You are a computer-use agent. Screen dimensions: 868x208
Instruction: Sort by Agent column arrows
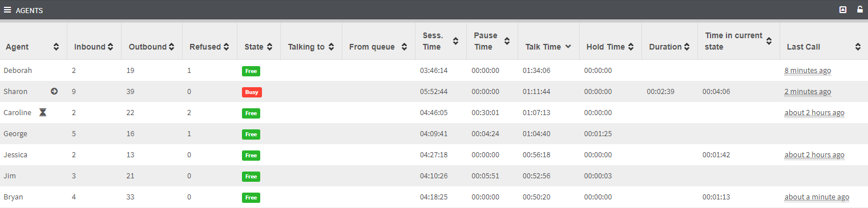[x=56, y=47]
